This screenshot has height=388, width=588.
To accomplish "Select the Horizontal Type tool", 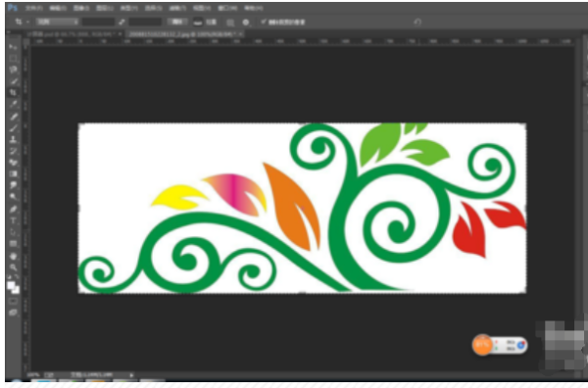I will 14,220.
